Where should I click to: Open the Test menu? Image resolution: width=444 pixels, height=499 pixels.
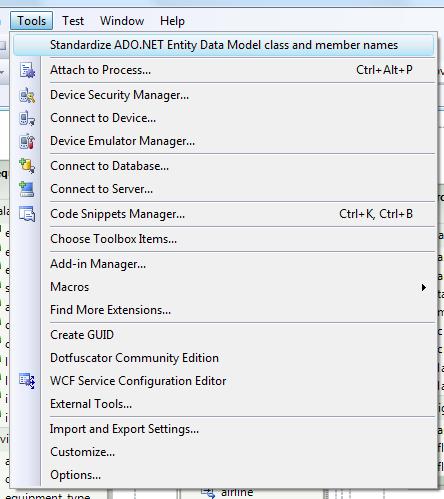click(x=73, y=21)
